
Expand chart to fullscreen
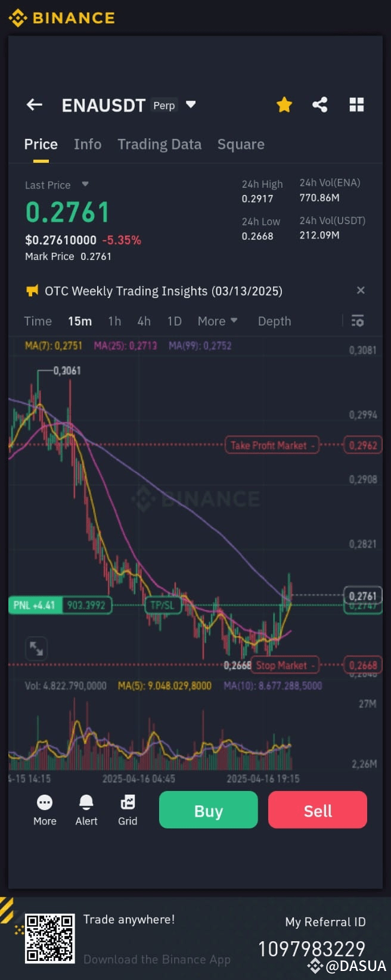point(36,648)
